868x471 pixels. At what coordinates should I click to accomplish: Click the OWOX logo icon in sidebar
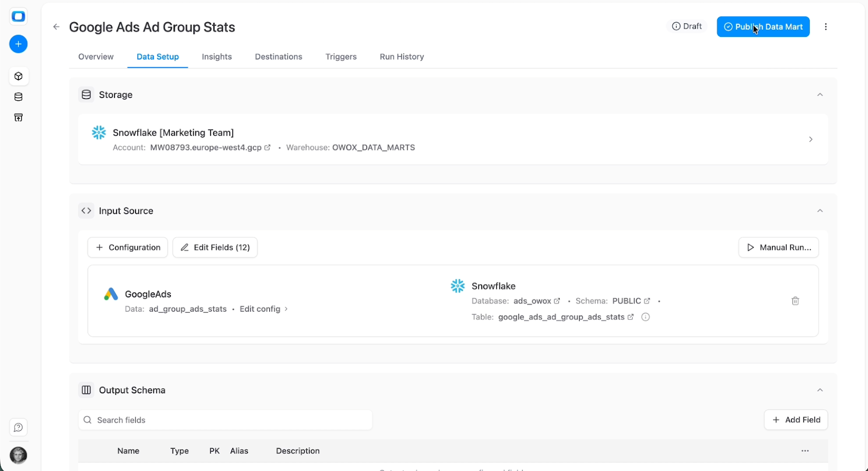coord(18,16)
